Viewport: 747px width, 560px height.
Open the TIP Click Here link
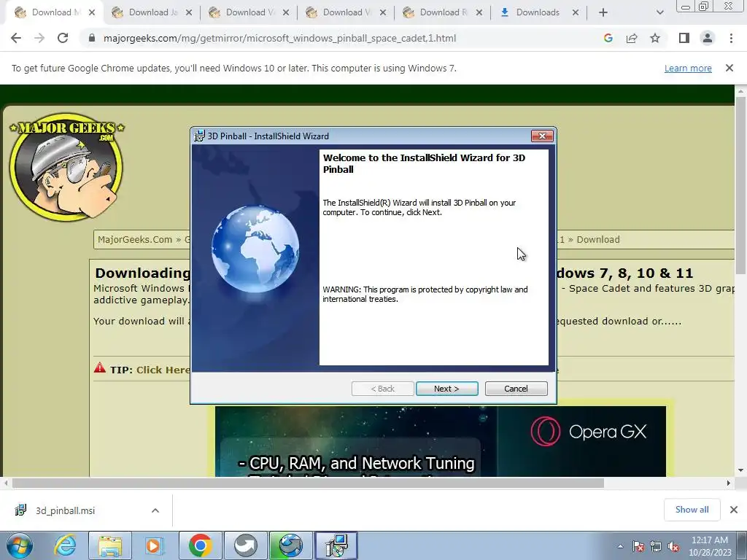(163, 370)
